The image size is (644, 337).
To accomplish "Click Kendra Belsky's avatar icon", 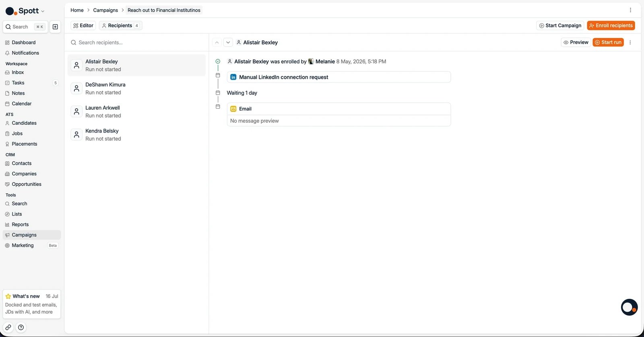I will pyautogui.click(x=76, y=135).
